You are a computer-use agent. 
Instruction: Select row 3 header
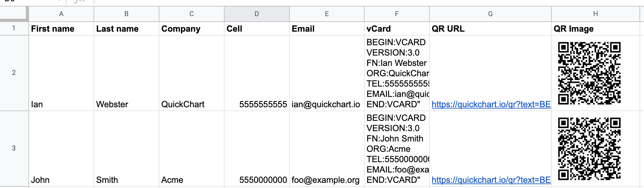pos(14,148)
